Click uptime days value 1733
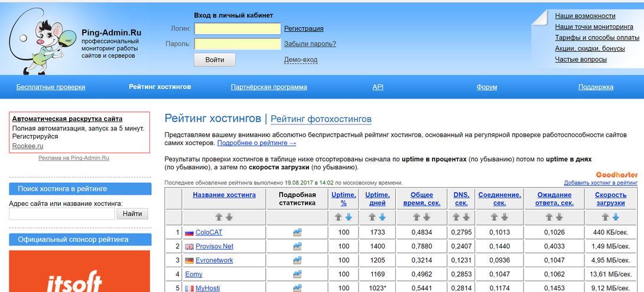Image resolution: width=644 pixels, height=292 pixels. point(378,232)
